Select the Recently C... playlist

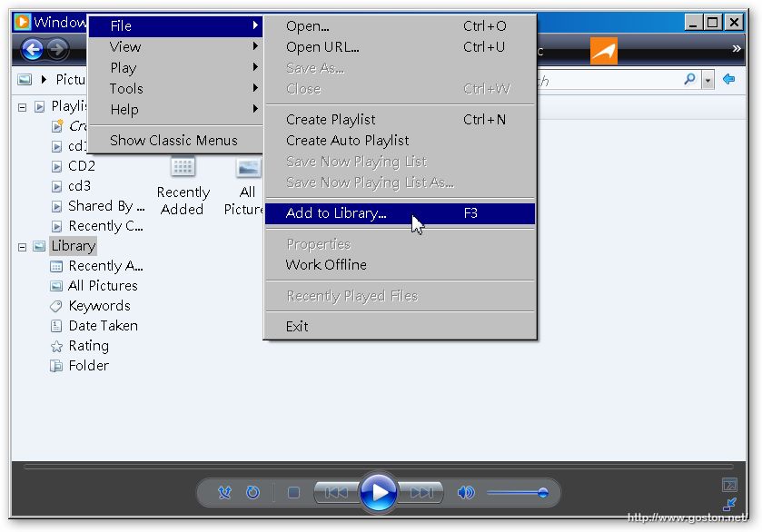(x=105, y=226)
